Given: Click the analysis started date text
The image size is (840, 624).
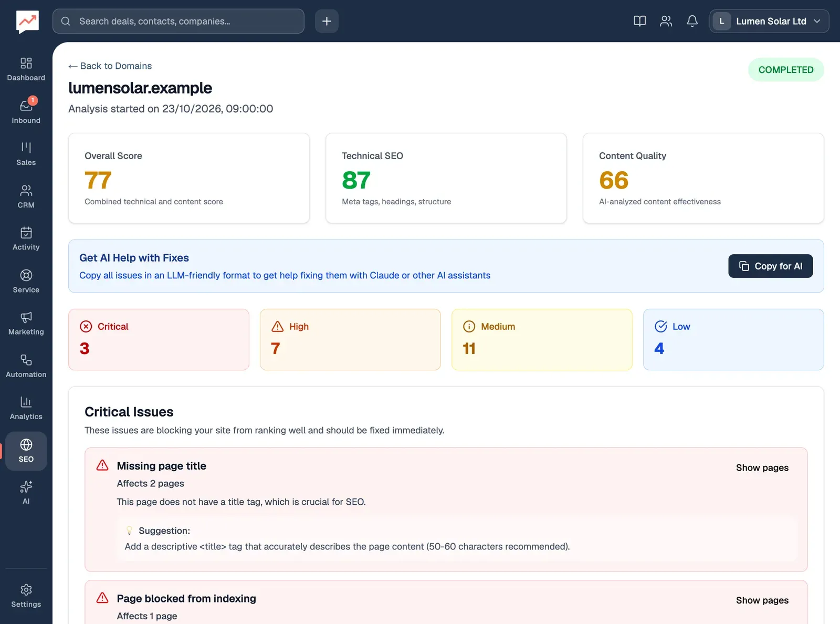Looking at the screenshot, I should [171, 109].
